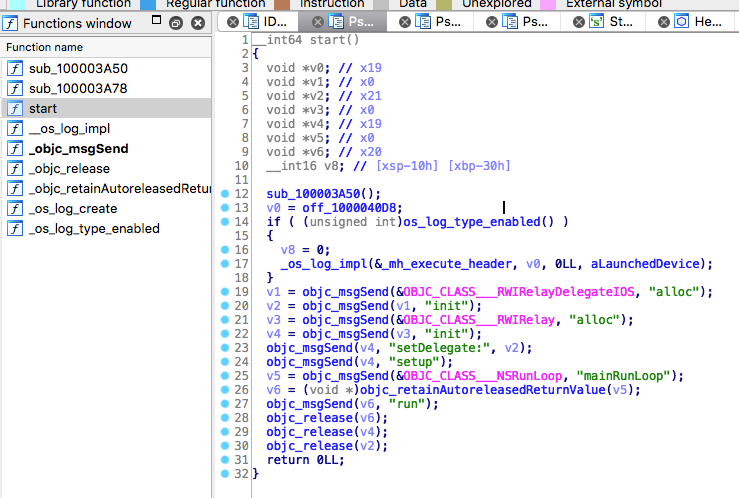Viewport: 739px width, 498px height.
Task: Toggle the breakpoint dot on line 27
Action: click(x=225, y=404)
